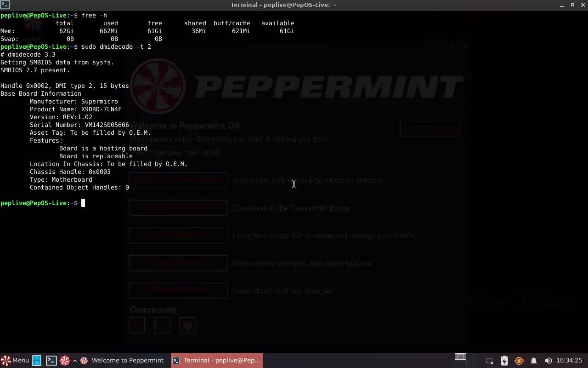Viewport: 588px width, 368px height.
Task: Open the notifications bell icon
Action: pyautogui.click(x=534, y=361)
